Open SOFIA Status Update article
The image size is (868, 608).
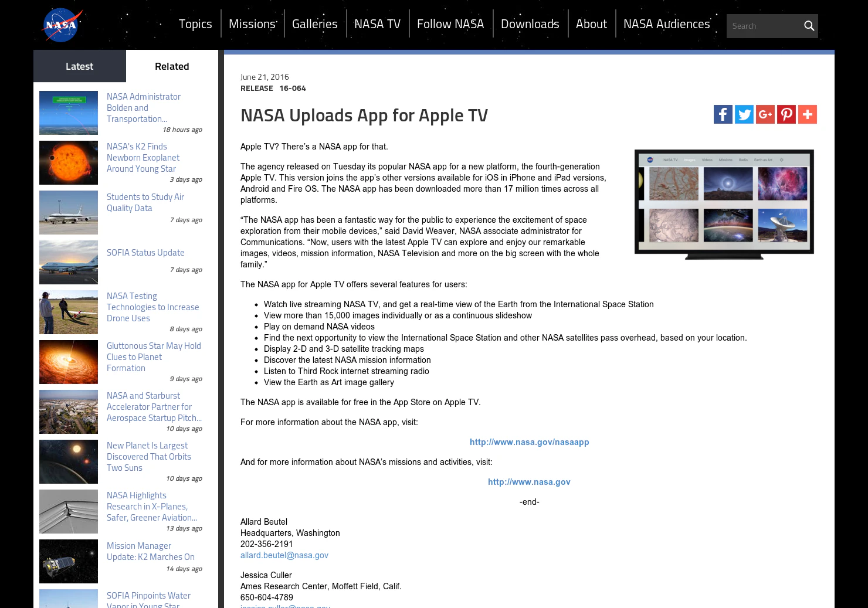(145, 253)
